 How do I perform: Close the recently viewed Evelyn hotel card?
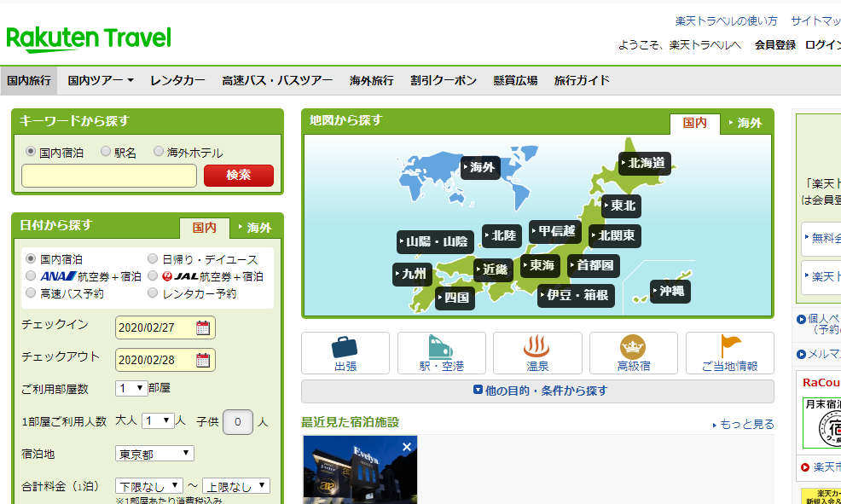[407, 447]
